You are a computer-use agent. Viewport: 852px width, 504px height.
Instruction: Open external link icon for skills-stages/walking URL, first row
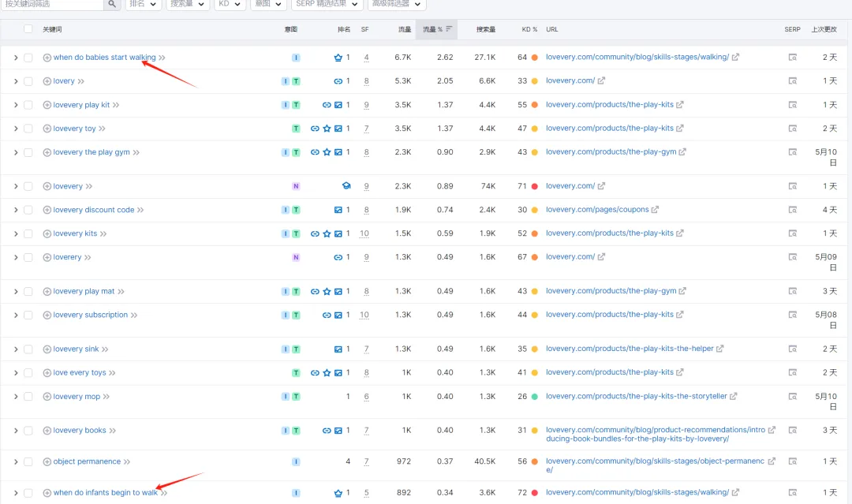735,57
